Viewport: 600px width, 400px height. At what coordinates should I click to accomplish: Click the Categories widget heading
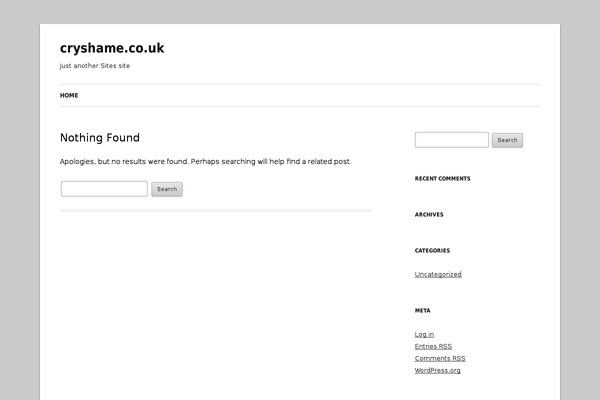pos(432,251)
